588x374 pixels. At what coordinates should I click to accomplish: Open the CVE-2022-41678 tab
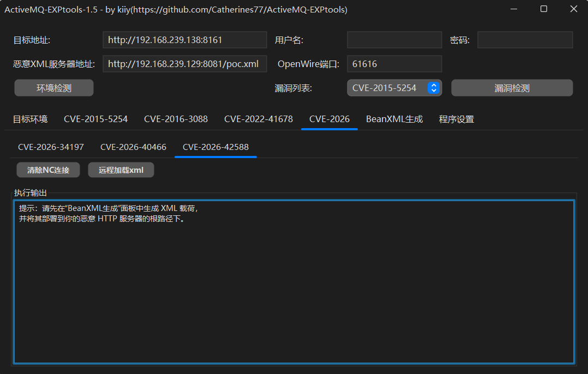(259, 119)
